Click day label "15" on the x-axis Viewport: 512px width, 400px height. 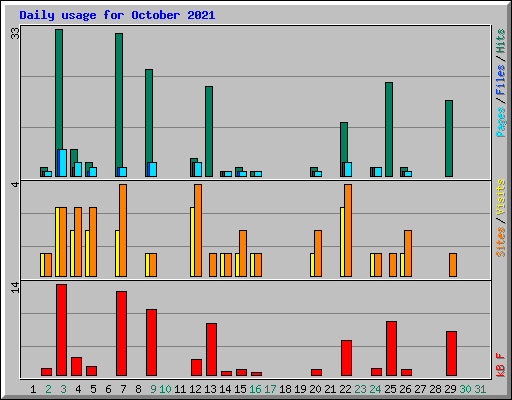tap(240, 389)
